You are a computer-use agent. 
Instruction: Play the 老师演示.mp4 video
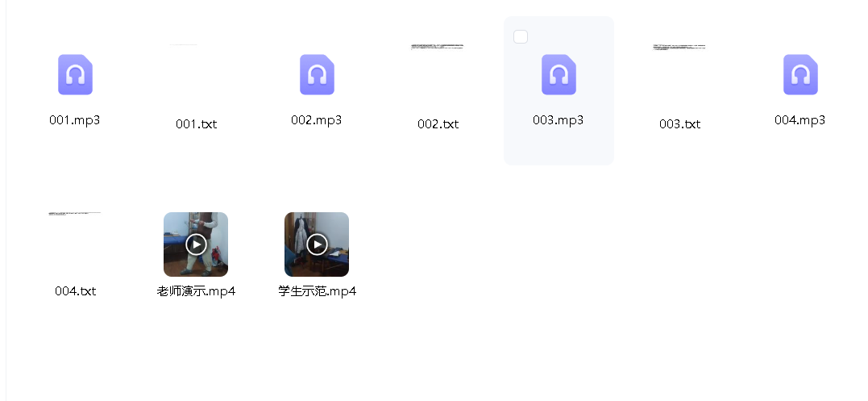click(196, 244)
